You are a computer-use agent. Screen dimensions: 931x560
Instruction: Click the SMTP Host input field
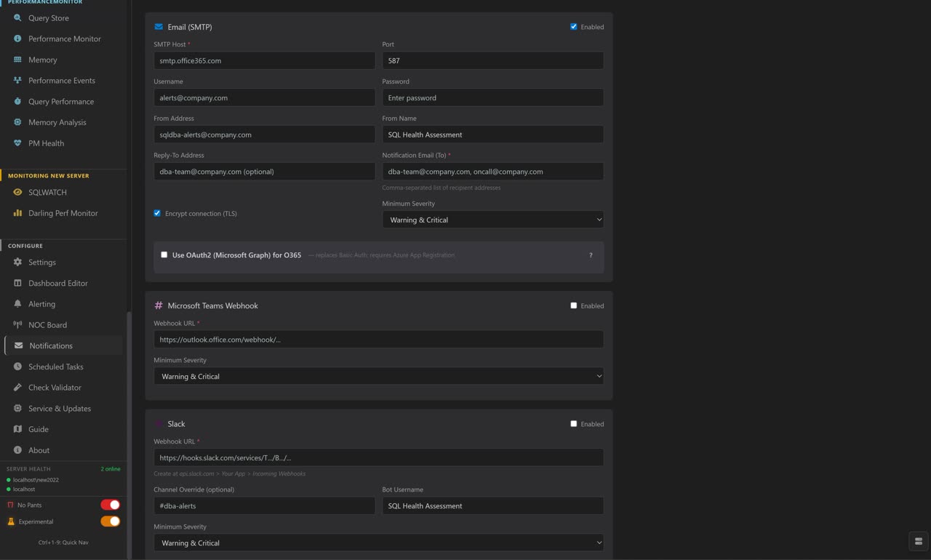pyautogui.click(x=264, y=60)
